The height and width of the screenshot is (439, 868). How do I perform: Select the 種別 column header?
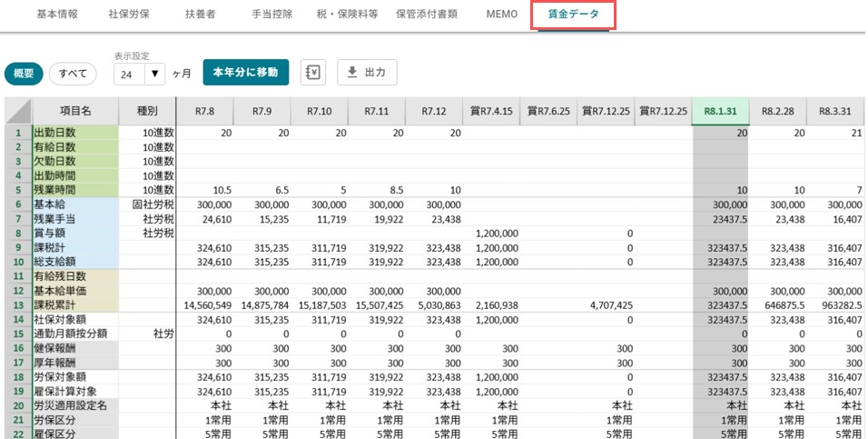tap(147, 112)
